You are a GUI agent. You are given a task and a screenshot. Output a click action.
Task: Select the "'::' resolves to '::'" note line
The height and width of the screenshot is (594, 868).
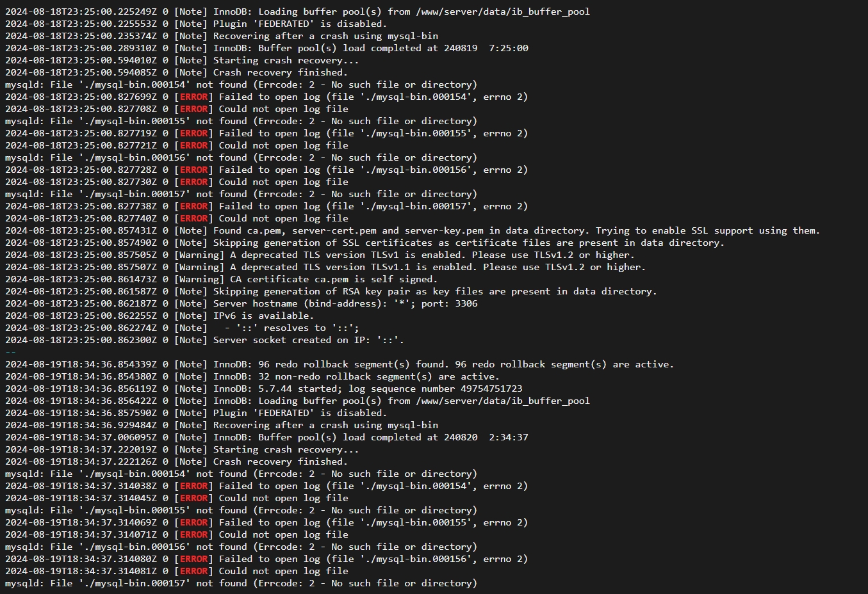183,328
